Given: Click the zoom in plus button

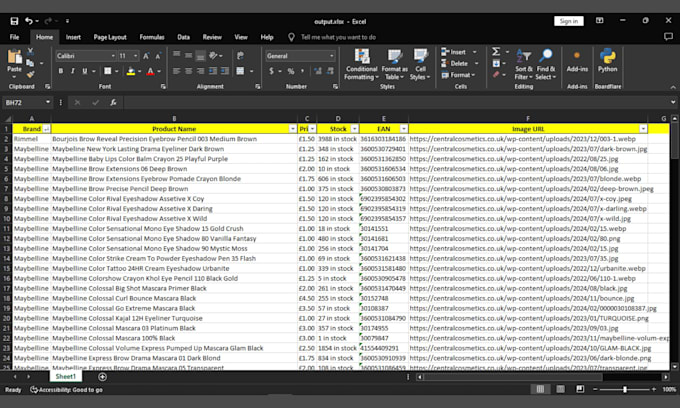Looking at the screenshot, I should 654,389.
